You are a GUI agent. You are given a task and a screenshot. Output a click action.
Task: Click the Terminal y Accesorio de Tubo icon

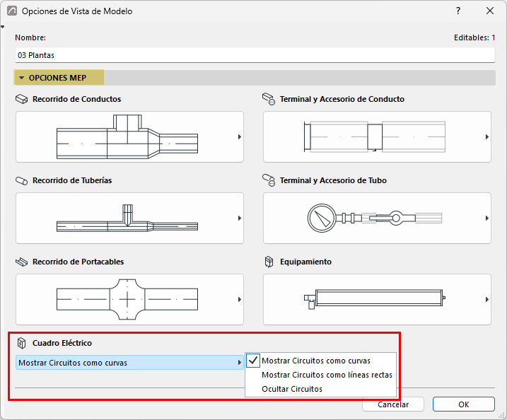click(269, 180)
